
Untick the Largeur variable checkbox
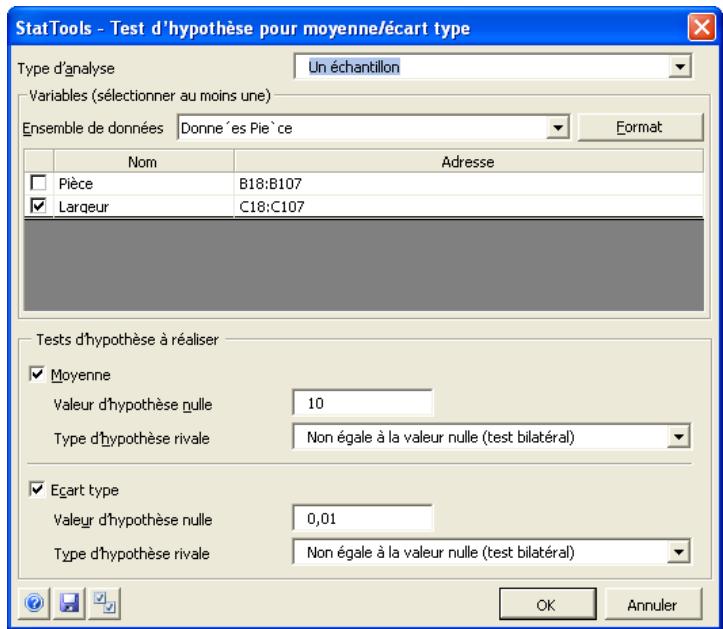coord(38,205)
